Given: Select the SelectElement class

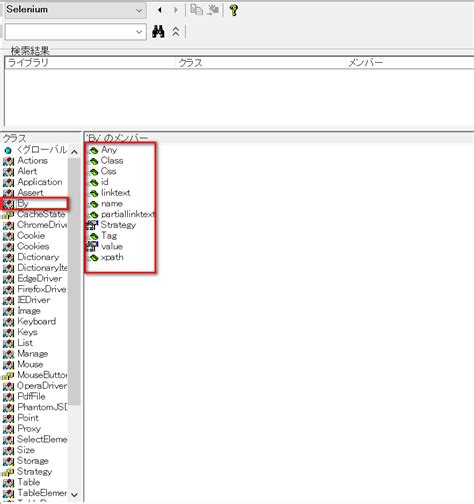Looking at the screenshot, I should (35, 439).
